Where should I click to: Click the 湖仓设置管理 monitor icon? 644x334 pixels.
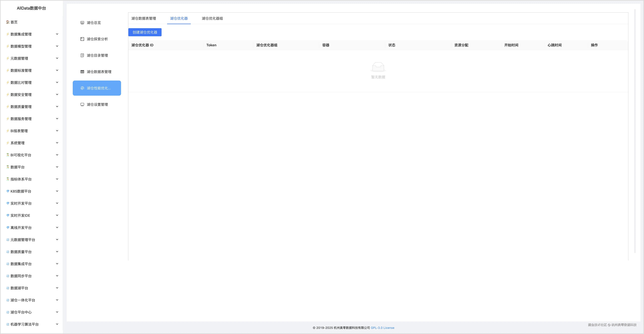[82, 104]
